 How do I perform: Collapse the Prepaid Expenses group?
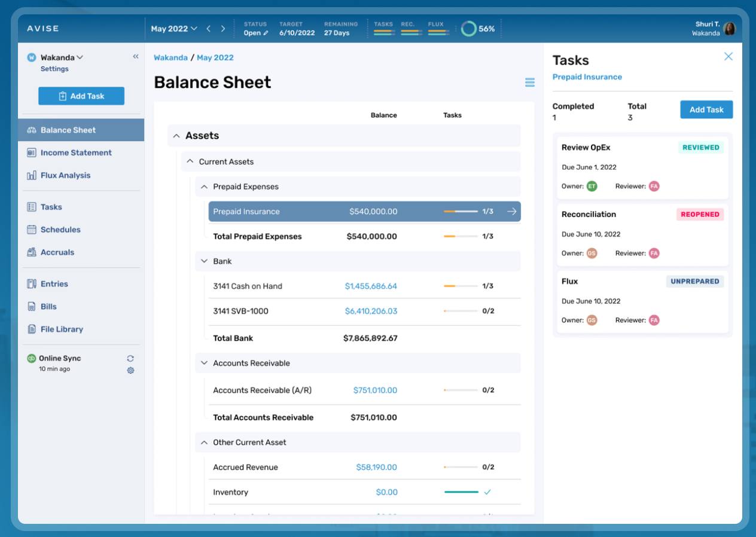point(204,187)
